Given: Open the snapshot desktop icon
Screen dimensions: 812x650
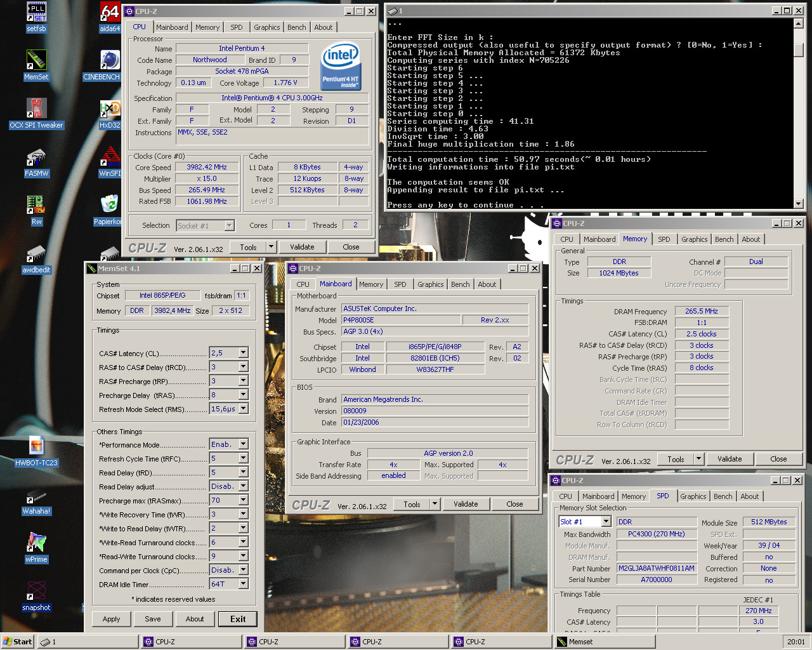Looking at the screenshot, I should pyautogui.click(x=36, y=595).
